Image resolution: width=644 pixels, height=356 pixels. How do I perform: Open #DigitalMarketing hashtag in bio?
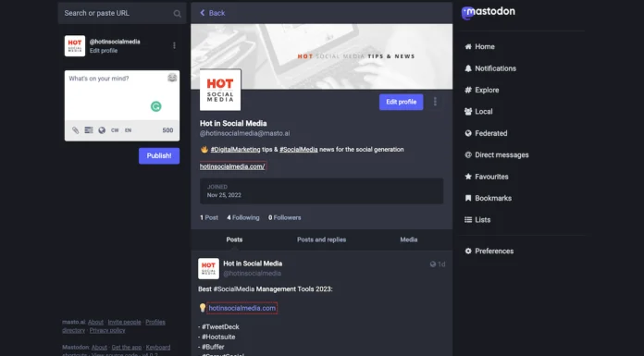click(x=235, y=150)
